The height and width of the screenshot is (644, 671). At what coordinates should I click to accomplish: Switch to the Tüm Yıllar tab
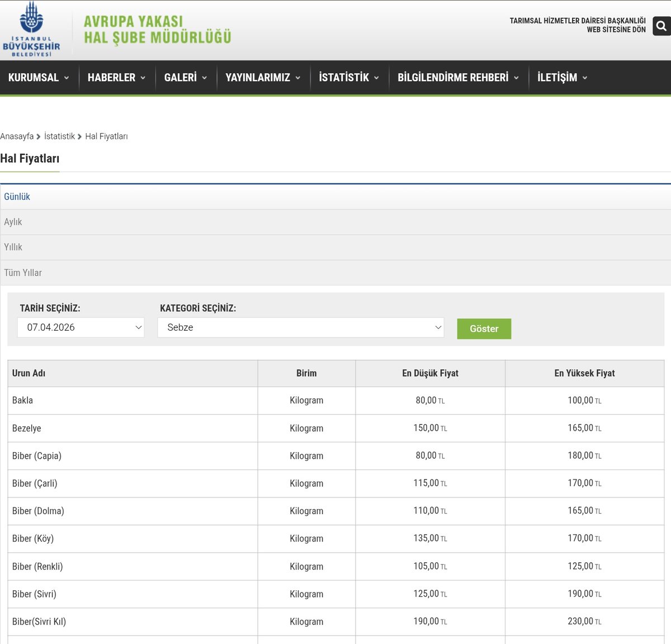coord(335,273)
